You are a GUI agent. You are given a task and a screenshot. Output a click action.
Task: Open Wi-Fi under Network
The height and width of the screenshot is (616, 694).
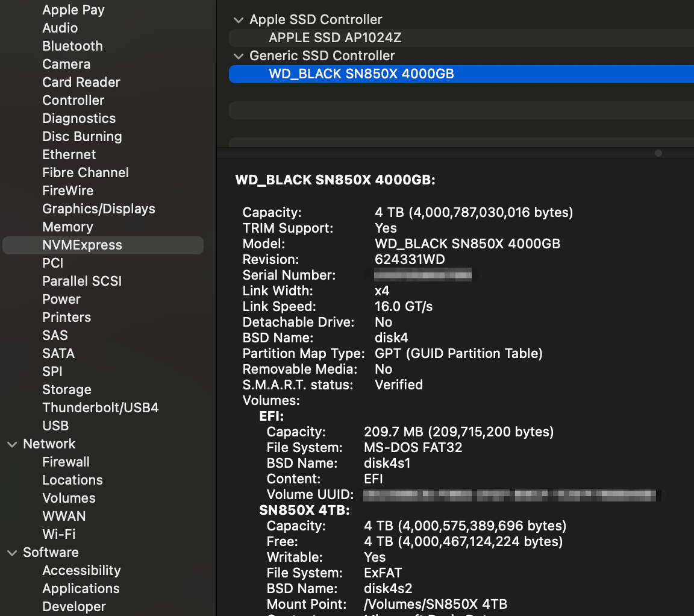(x=59, y=535)
